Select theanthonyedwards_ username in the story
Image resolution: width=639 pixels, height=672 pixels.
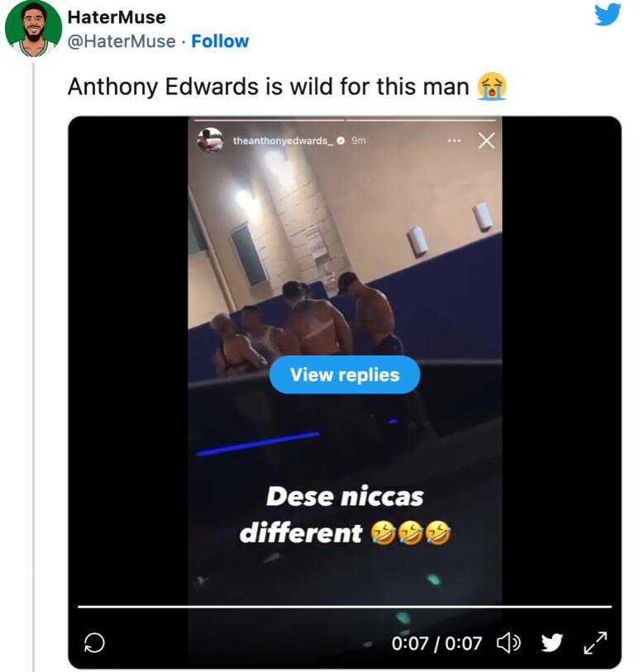283,141
